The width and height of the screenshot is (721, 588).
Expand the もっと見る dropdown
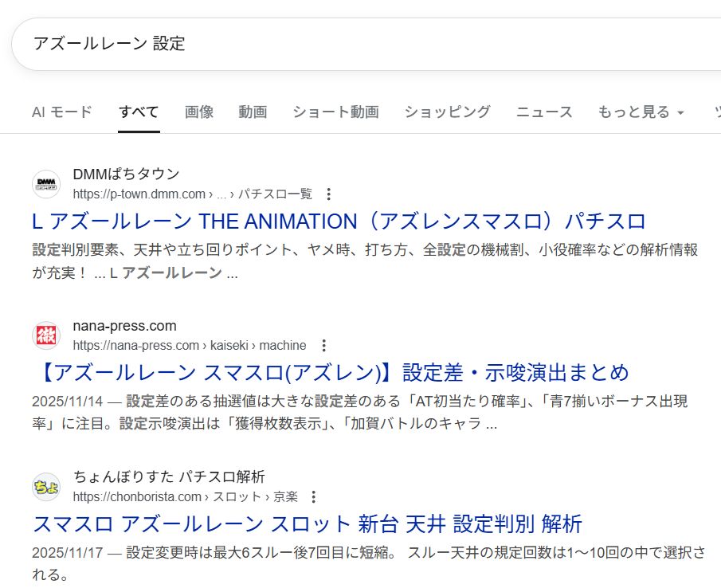[641, 112]
